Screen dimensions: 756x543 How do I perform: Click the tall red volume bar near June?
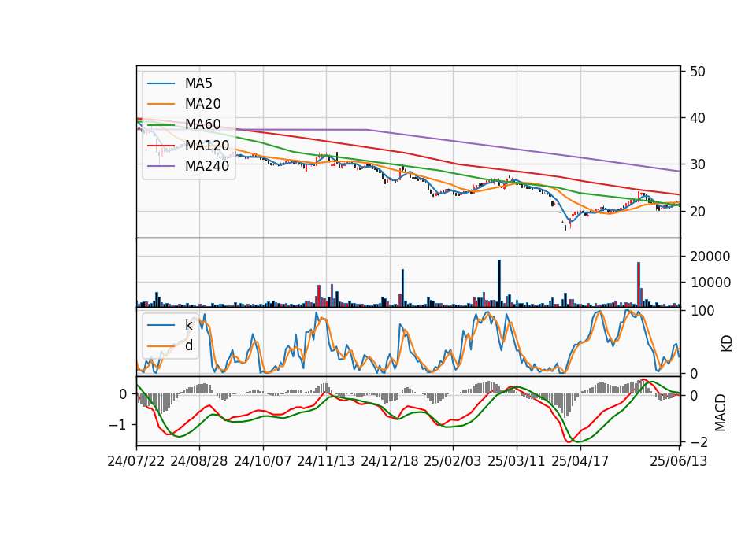(639, 284)
